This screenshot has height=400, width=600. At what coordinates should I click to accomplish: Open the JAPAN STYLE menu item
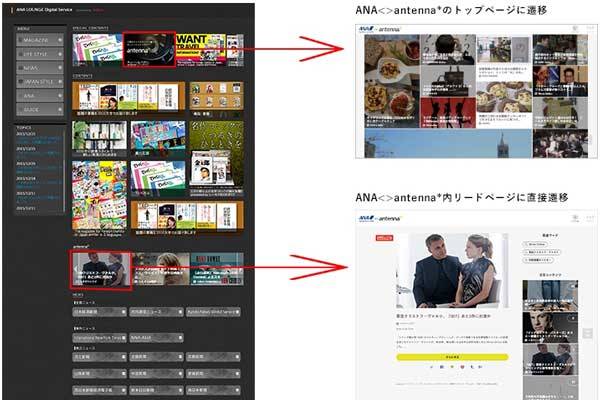click(x=39, y=82)
